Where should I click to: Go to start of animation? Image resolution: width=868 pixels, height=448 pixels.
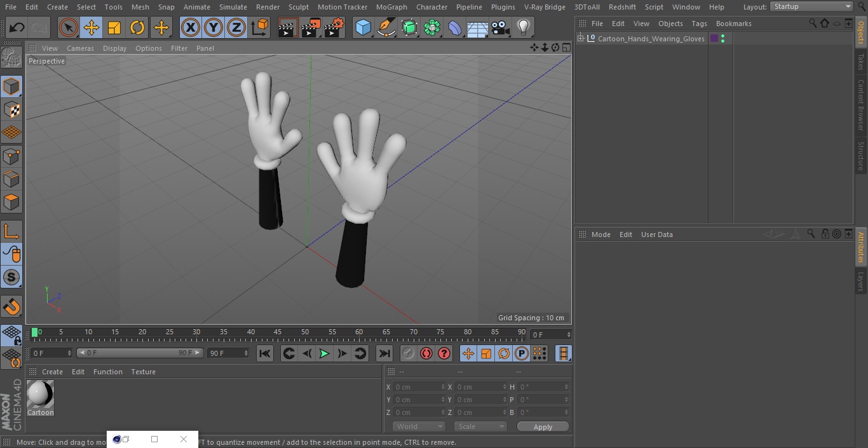[265, 353]
